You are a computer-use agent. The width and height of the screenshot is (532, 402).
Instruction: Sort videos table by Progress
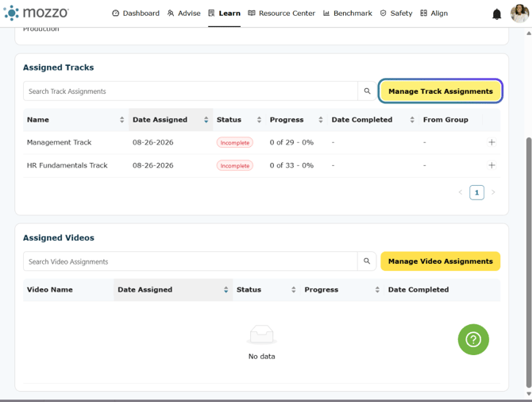click(342, 290)
